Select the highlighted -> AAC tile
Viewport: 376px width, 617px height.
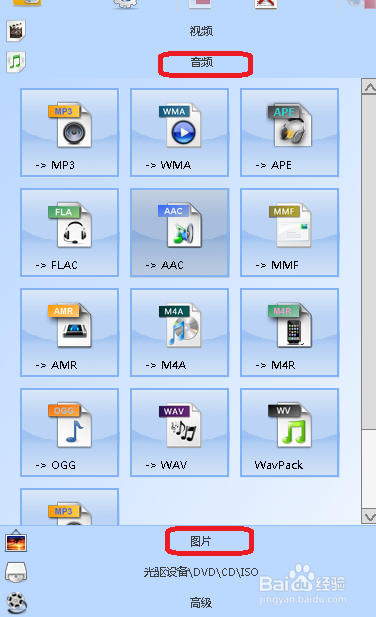tap(179, 233)
